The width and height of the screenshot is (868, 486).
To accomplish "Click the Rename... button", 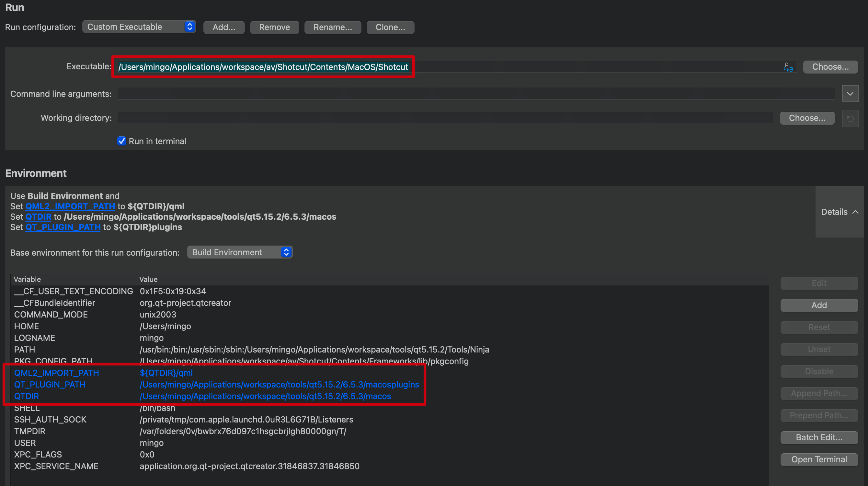I will point(332,27).
